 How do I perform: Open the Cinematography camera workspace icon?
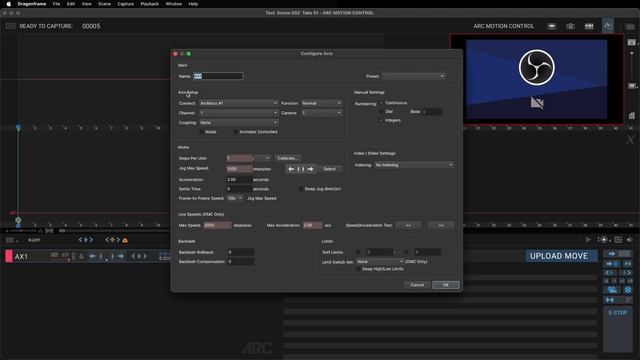[x=570, y=26]
